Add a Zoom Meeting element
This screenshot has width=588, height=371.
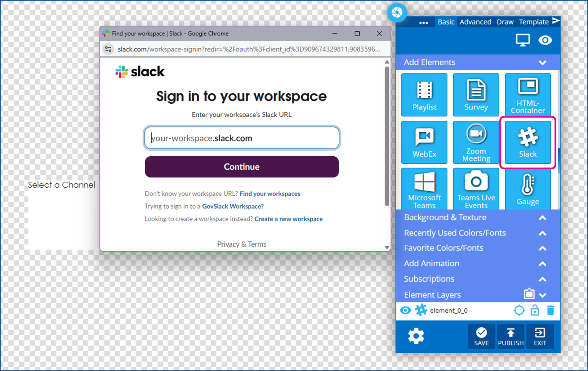476,142
